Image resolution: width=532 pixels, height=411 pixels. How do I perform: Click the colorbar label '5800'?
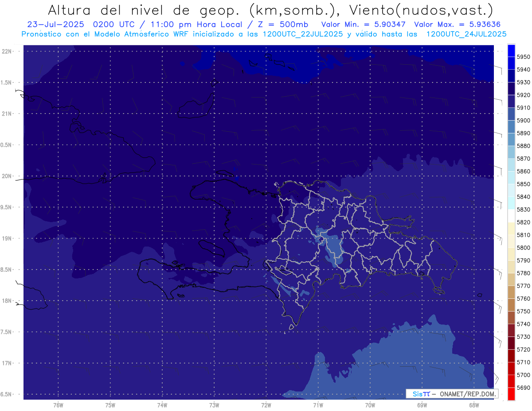[524, 247]
